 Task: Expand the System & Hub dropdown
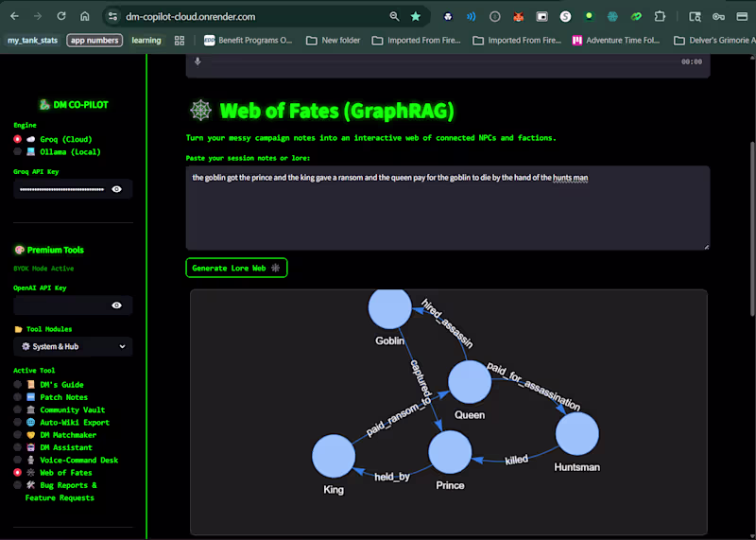point(73,346)
